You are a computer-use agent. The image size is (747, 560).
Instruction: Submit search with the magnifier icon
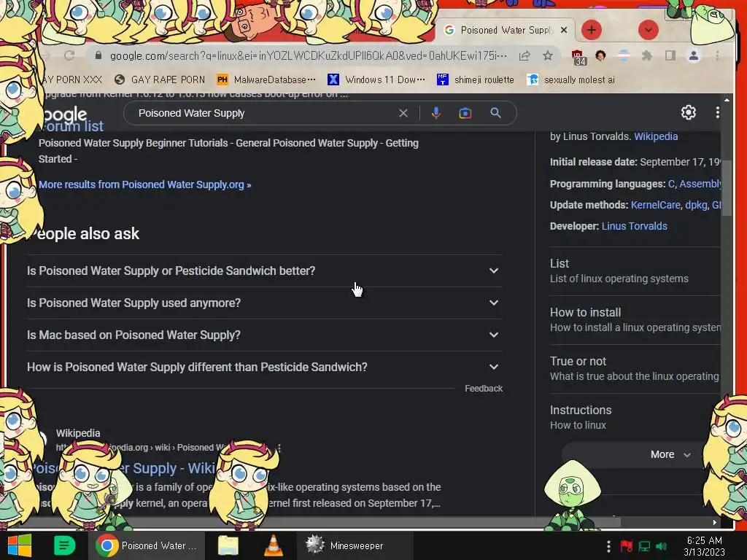495,113
